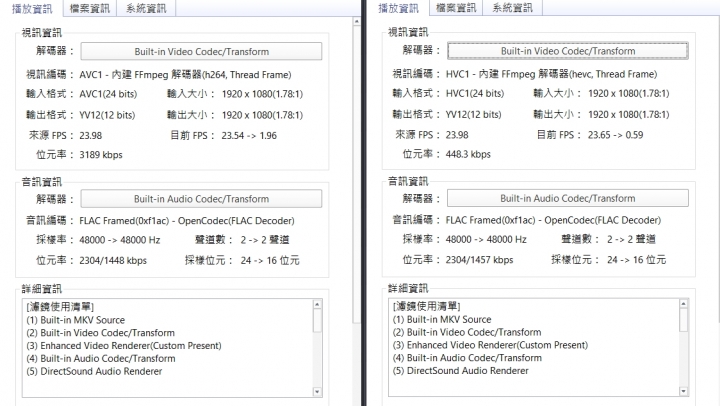Click "3189 kbps" video bitrate value
The width and height of the screenshot is (720, 406).
pos(101,155)
